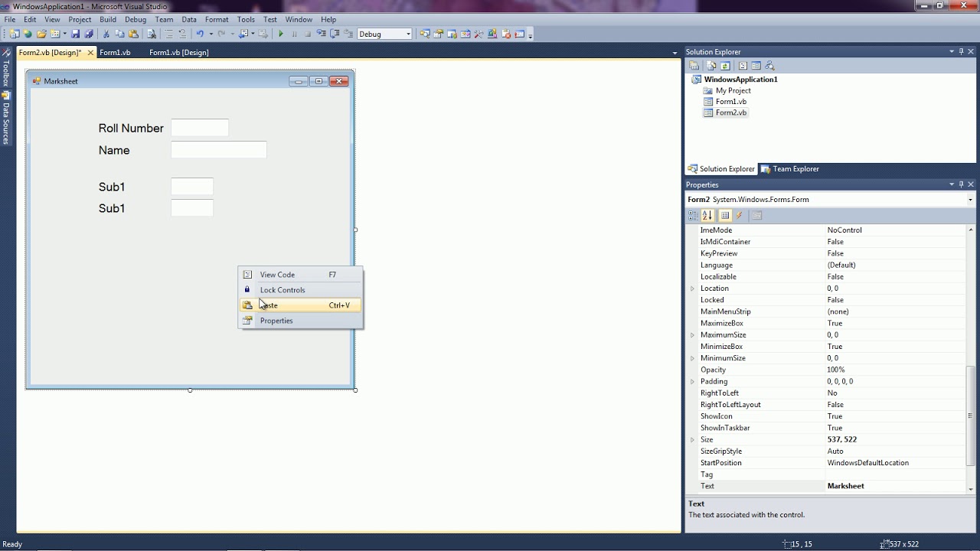Screen dimensions: 980x551
Task: Expand the Padding property
Action: point(692,382)
